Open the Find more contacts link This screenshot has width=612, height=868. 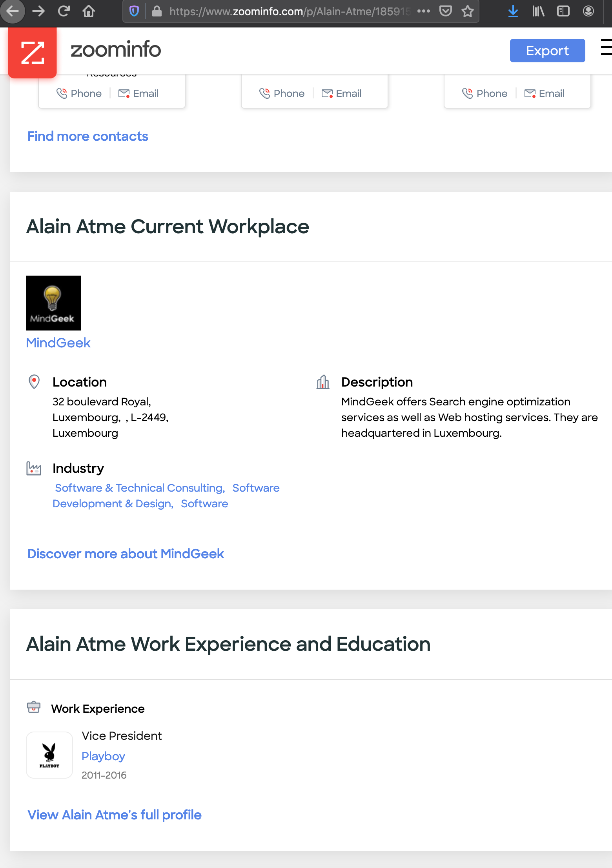pos(88,136)
